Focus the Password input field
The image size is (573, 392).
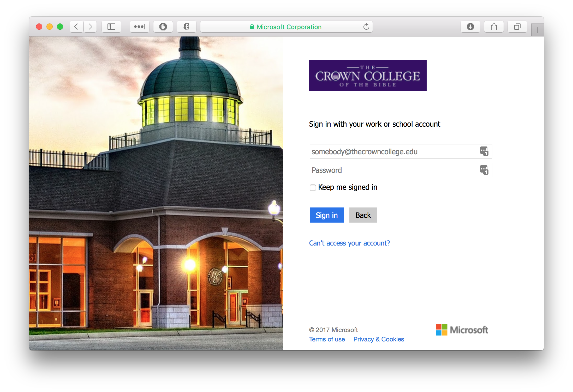point(391,170)
